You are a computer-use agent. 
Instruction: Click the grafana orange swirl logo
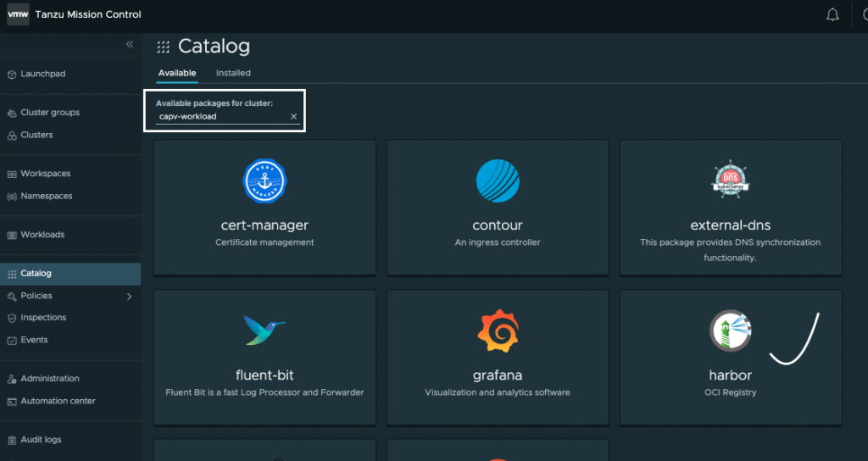(498, 330)
